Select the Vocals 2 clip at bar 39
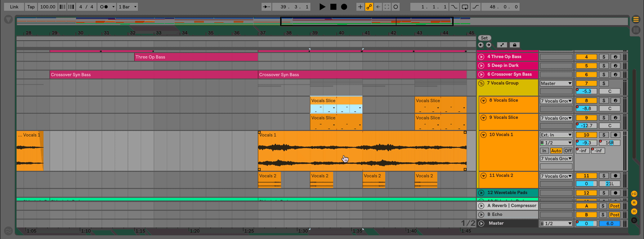 [322, 180]
